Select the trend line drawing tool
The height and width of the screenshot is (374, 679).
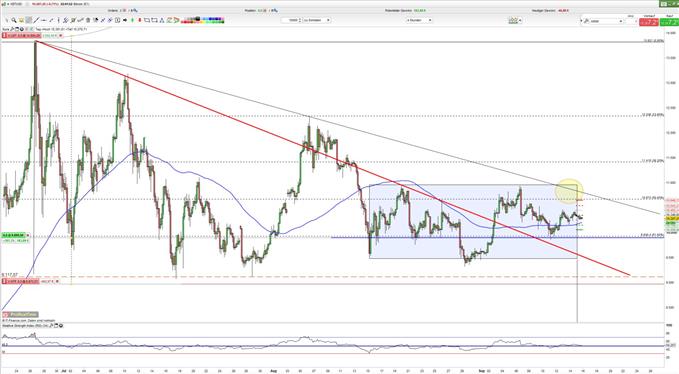36,20
